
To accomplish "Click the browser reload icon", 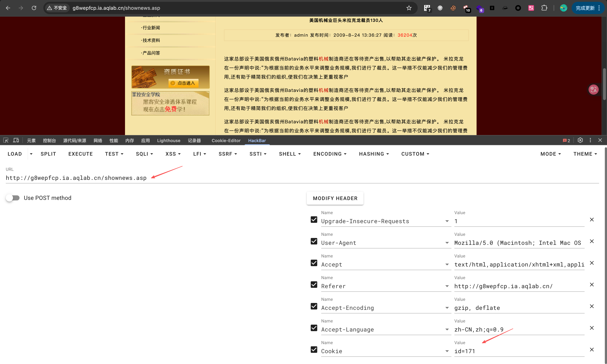I will (34, 8).
